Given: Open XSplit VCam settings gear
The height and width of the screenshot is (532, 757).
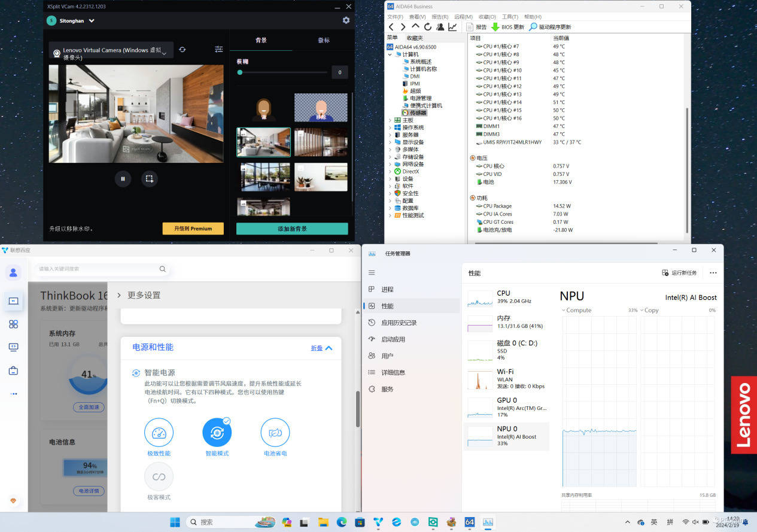Looking at the screenshot, I should [346, 20].
